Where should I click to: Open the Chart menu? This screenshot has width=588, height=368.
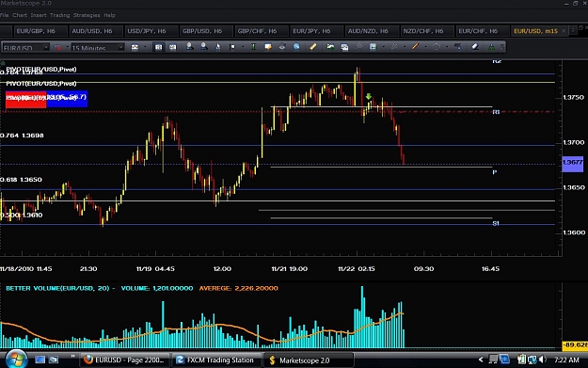[x=20, y=15]
